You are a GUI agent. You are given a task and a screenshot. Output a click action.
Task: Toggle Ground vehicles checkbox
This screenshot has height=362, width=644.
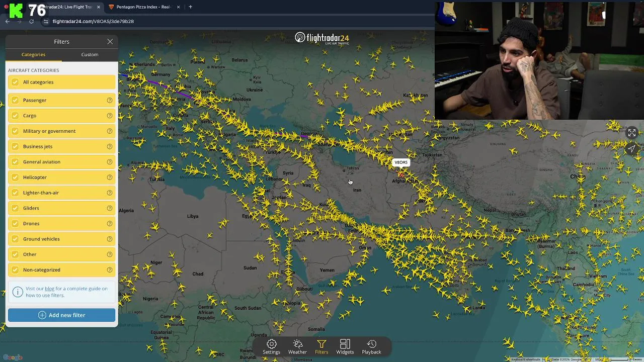(x=15, y=239)
